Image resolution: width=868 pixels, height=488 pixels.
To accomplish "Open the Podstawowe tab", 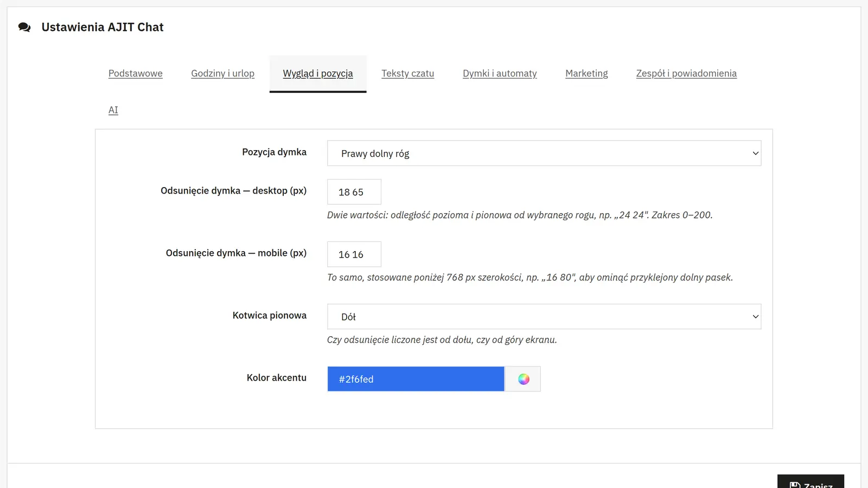I will [136, 73].
